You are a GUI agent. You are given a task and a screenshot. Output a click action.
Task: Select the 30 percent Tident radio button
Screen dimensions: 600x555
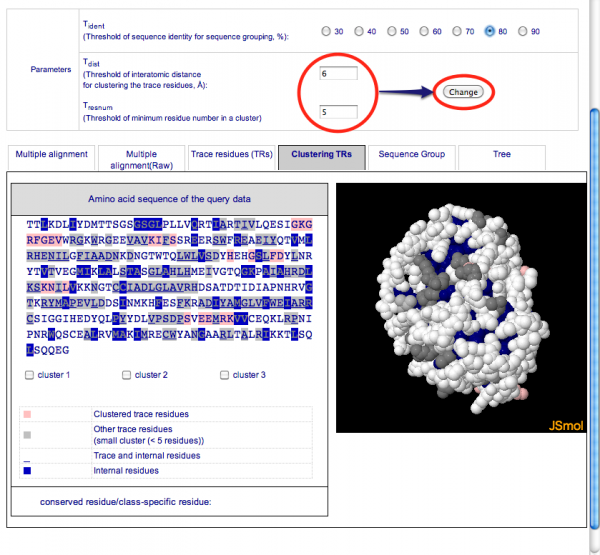326,31
